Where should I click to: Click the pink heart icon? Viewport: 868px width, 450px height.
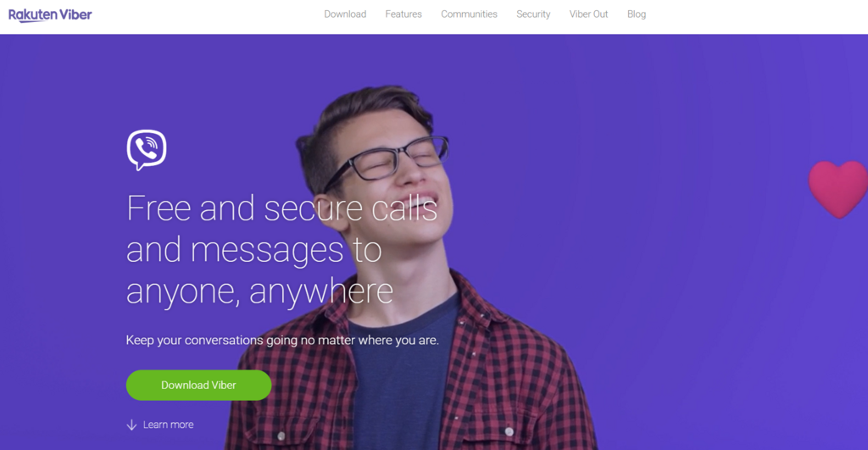(837, 189)
